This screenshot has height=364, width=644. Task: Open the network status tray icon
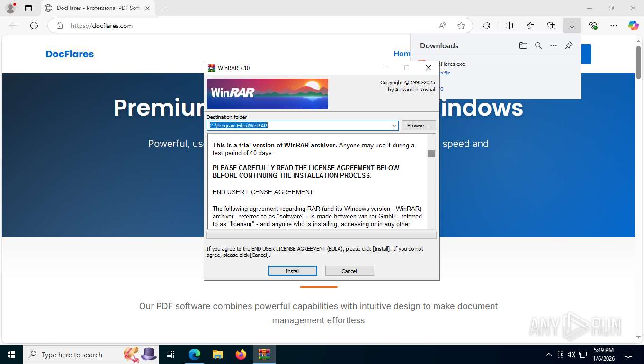pos(583,355)
